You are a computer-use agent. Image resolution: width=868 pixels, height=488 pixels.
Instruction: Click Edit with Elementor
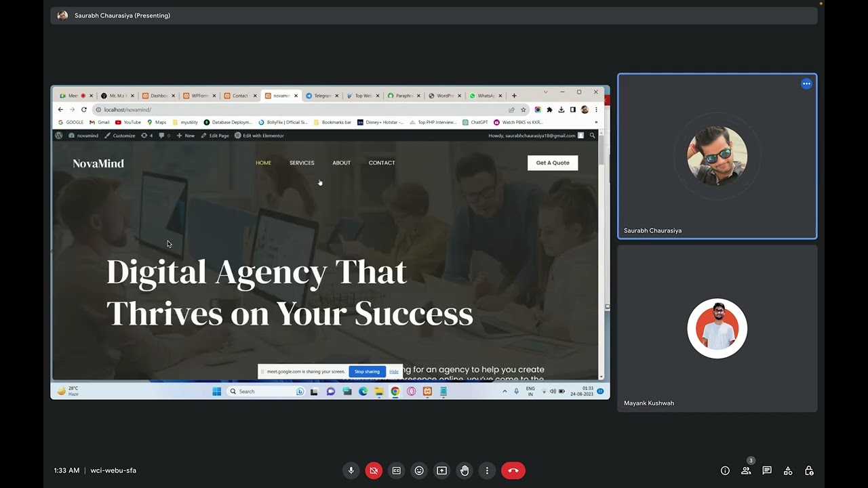[259, 136]
